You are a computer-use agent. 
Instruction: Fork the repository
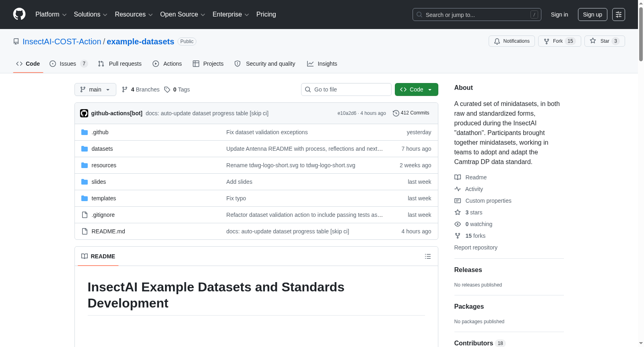[x=559, y=41]
